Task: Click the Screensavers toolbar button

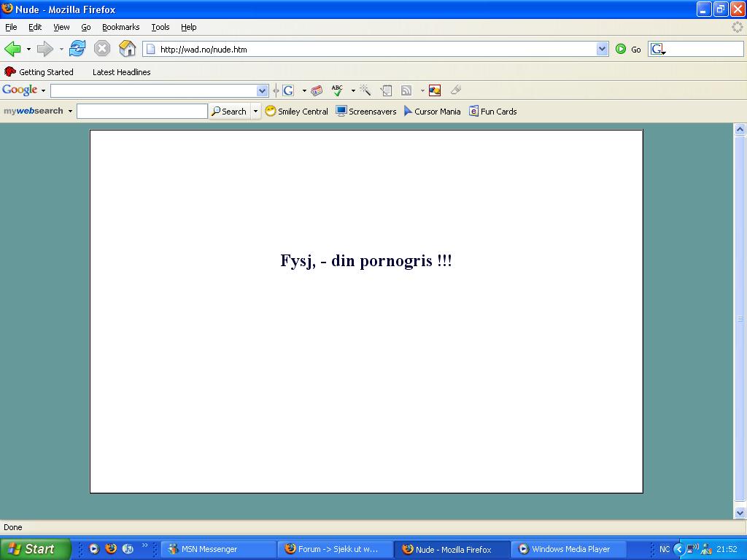Action: 366,112
